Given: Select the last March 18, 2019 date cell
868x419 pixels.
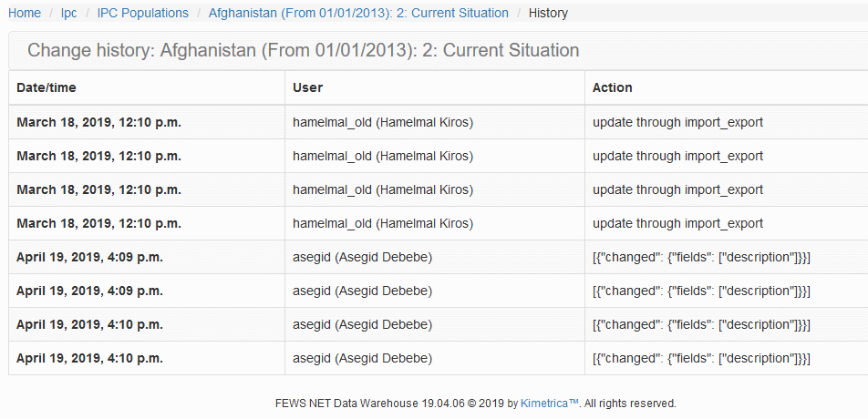Looking at the screenshot, I should [98, 223].
